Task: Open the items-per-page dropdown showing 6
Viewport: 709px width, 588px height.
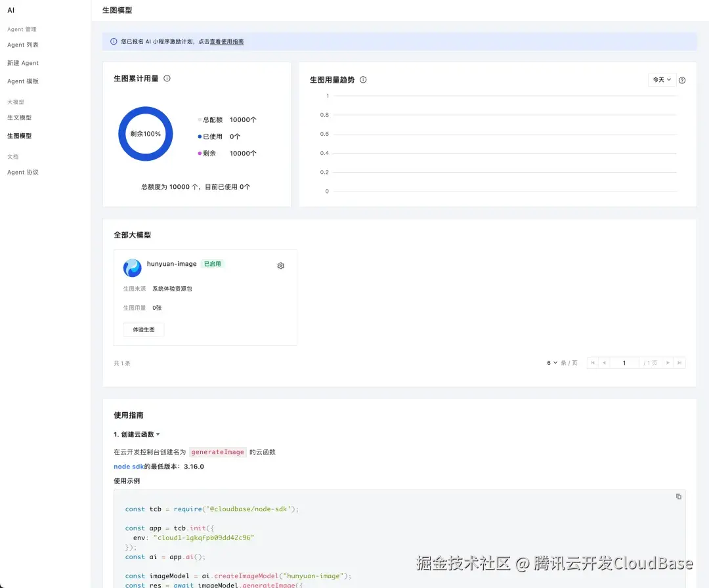Action: coord(553,362)
